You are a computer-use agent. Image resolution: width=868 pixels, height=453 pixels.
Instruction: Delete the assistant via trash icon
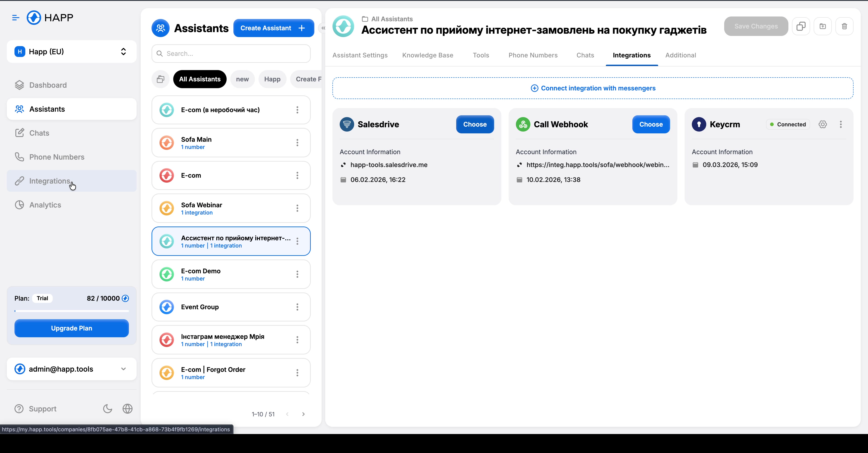tap(844, 26)
